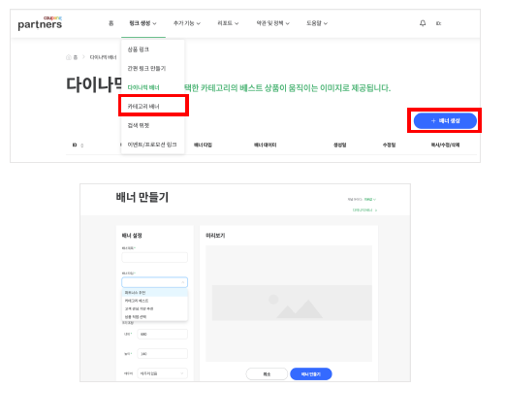Viewport: 506px width, 420px height.
Task: Select 상품 링크 from dropdown menu
Action: click(x=139, y=49)
